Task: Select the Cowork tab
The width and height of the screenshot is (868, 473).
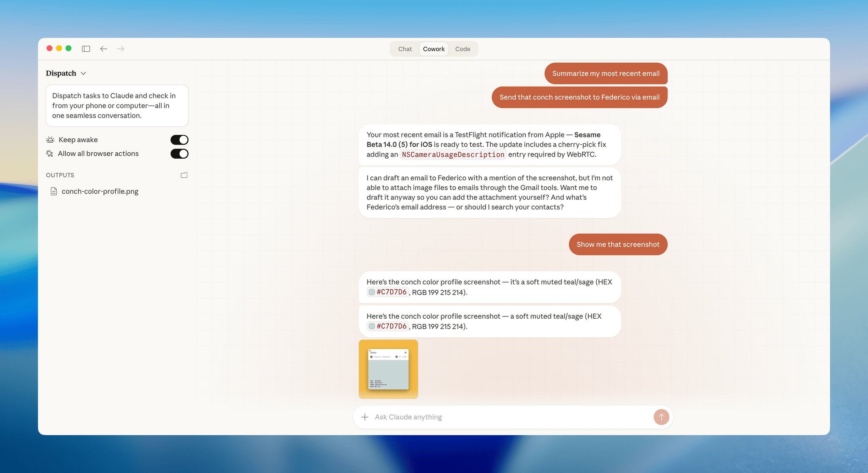Action: pos(433,49)
